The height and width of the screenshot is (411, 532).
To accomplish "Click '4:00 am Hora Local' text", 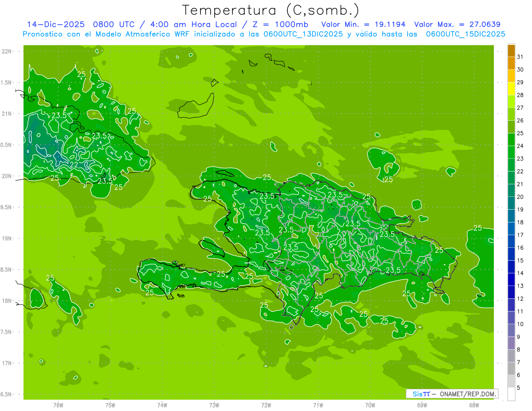I will [194, 24].
